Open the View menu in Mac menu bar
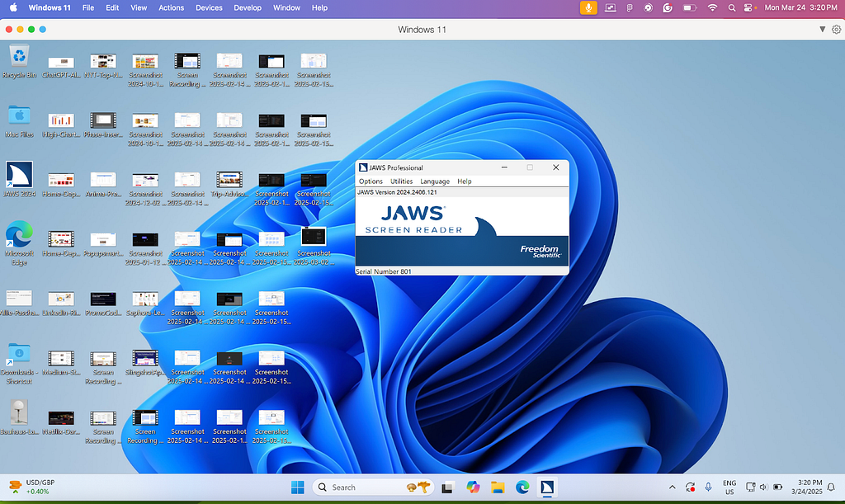The height and width of the screenshot is (504, 845). [x=139, y=7]
